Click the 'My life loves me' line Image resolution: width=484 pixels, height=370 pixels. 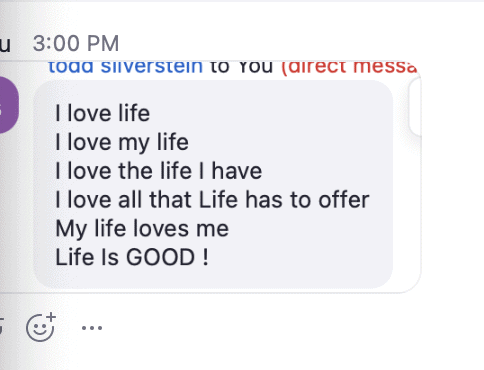tap(142, 229)
